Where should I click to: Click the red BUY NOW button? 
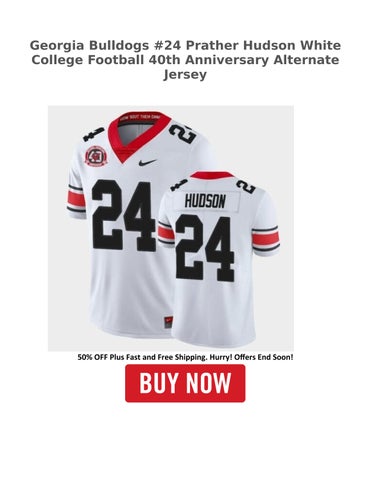coord(185,383)
